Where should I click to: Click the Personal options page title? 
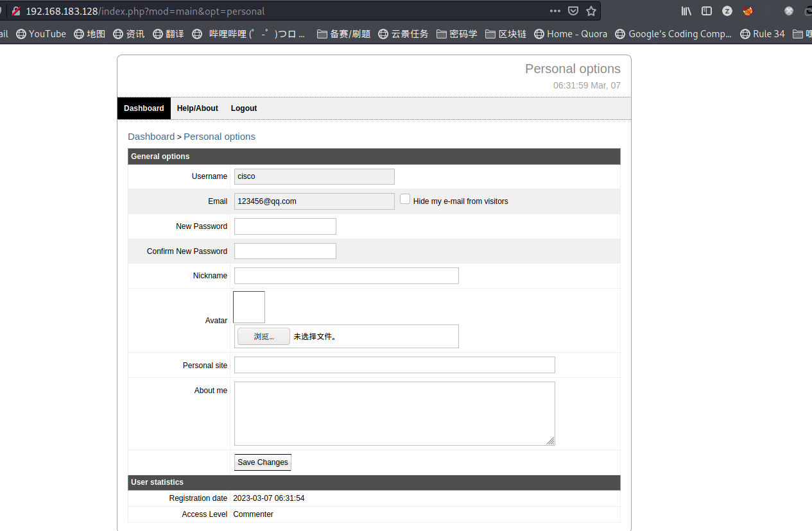click(573, 69)
